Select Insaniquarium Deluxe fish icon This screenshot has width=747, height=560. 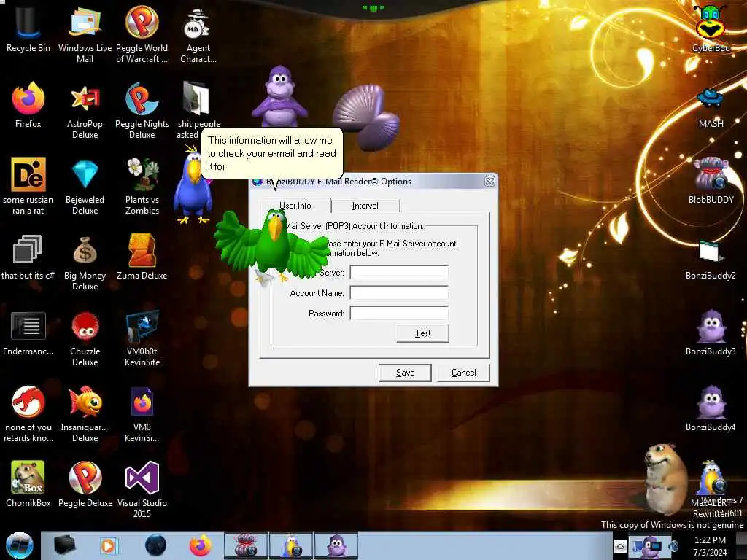[x=85, y=413]
